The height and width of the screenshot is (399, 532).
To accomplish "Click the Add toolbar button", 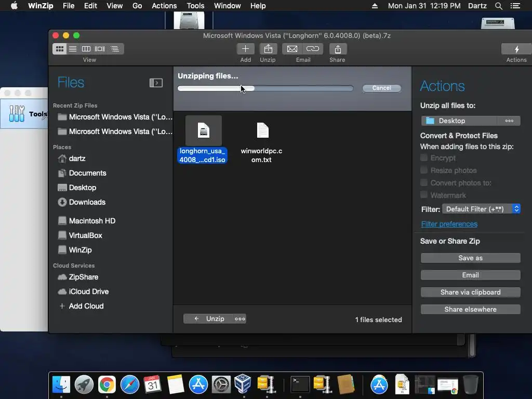I will (x=245, y=49).
